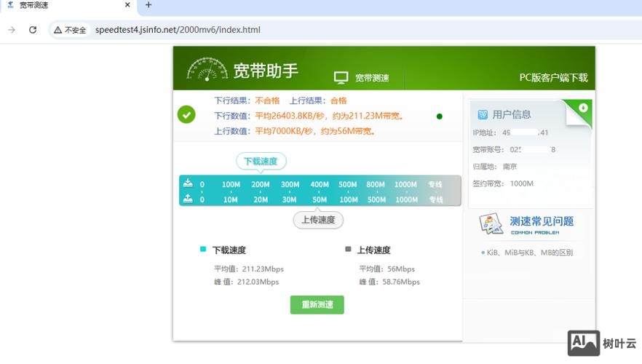The image size is (642, 364).
Task: Click the 上传速度 bubble label
Action: coord(318,221)
